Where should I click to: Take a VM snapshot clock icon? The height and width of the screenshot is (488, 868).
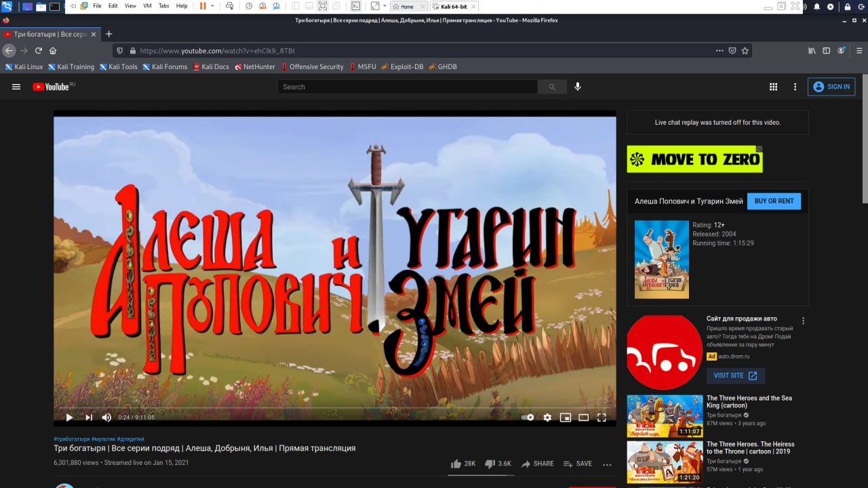pyautogui.click(x=249, y=6)
